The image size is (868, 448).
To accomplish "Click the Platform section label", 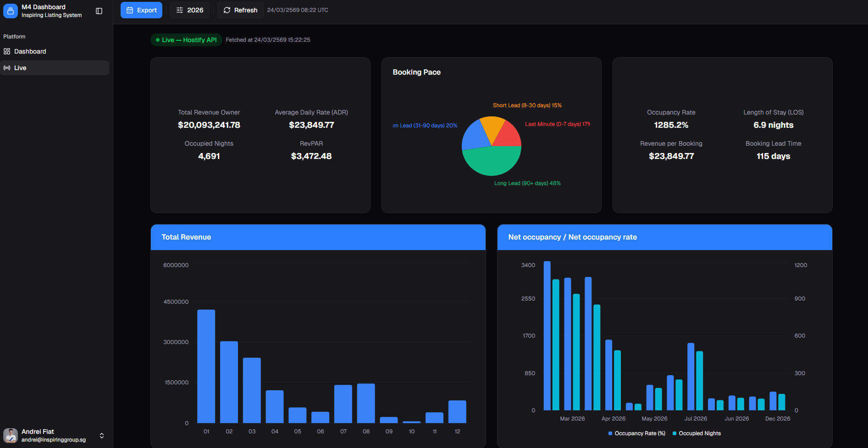I will tap(14, 37).
